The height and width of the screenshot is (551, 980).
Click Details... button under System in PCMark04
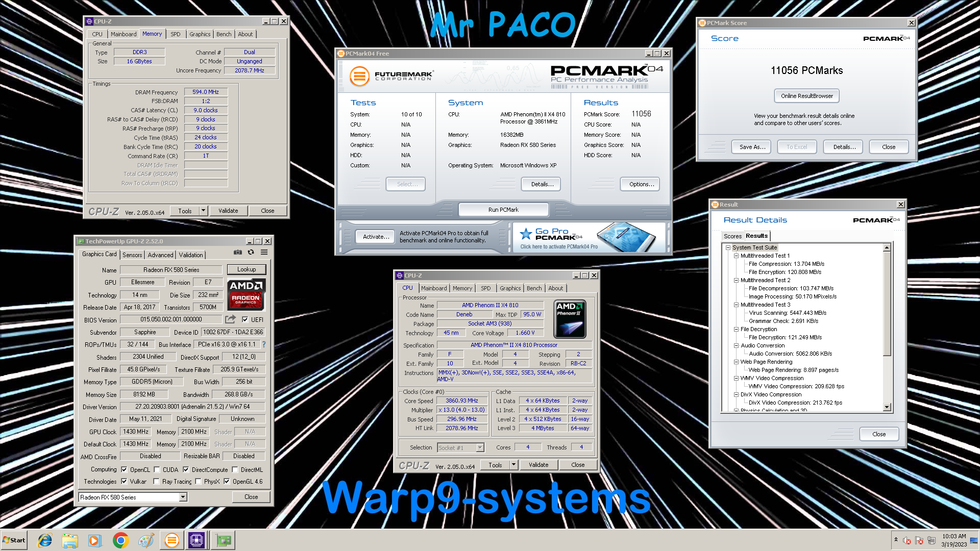coord(541,184)
